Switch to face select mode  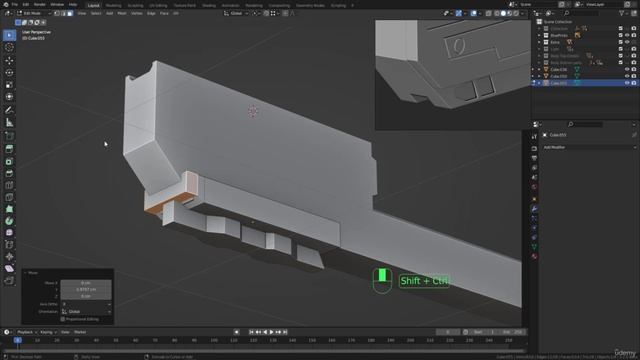click(70, 13)
